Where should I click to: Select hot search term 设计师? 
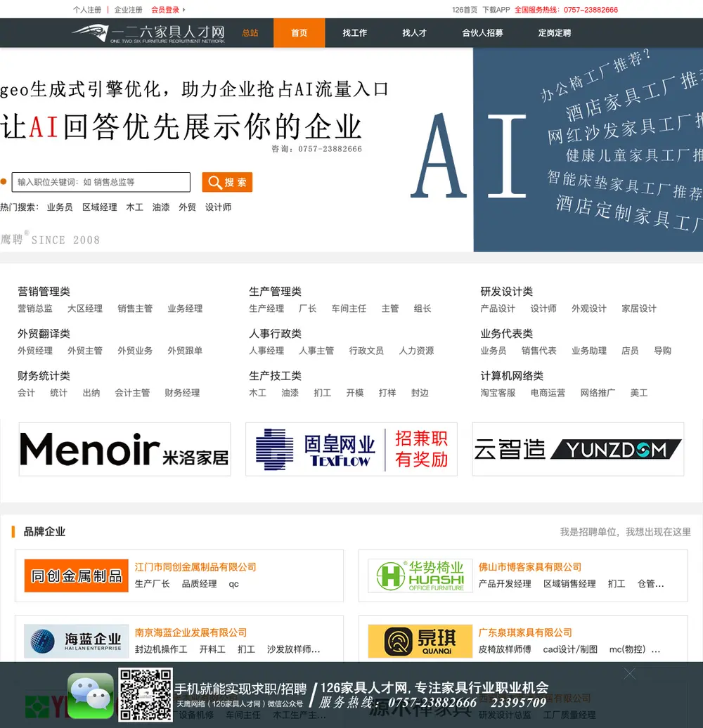click(218, 207)
